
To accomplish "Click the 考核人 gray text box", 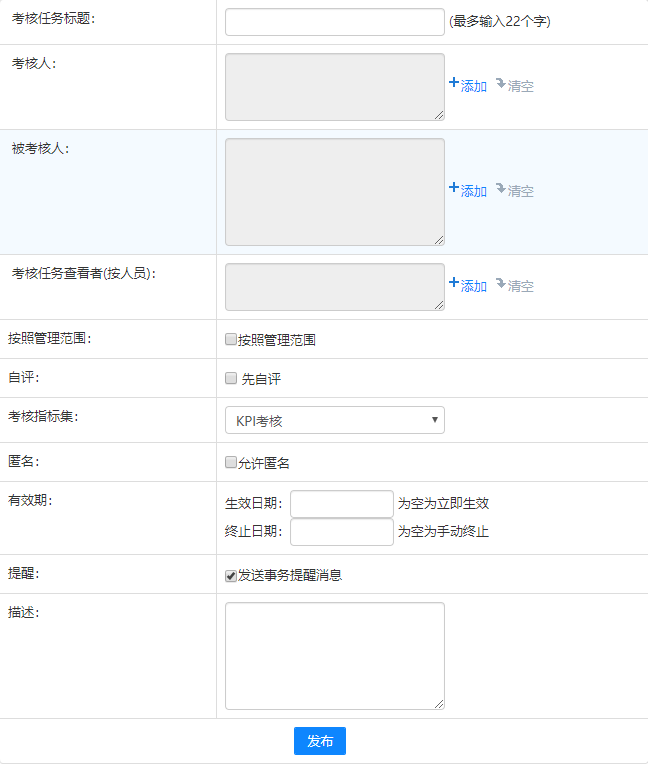I will (334, 87).
